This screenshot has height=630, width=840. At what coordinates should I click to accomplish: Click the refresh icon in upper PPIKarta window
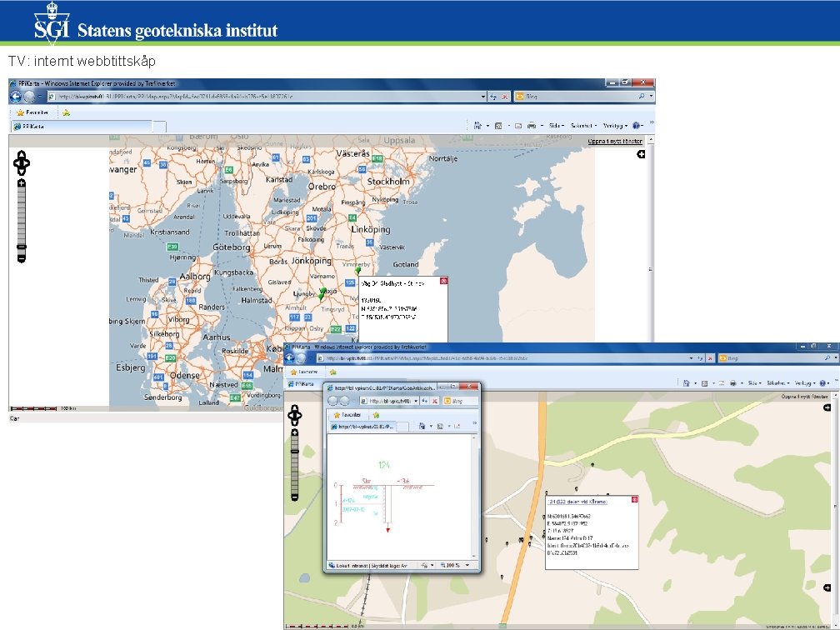[493, 97]
